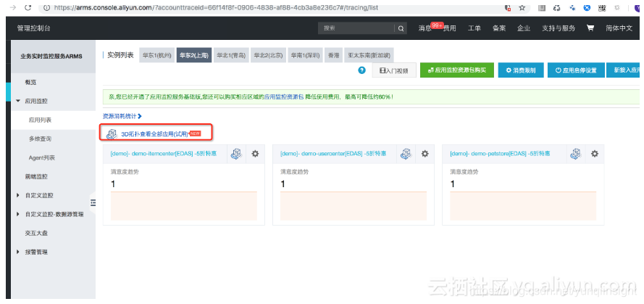Image resolution: width=644 pixels, height=304 pixels.
Task: Open 3D topology icon for demo-itemcenter
Action: (x=236, y=154)
